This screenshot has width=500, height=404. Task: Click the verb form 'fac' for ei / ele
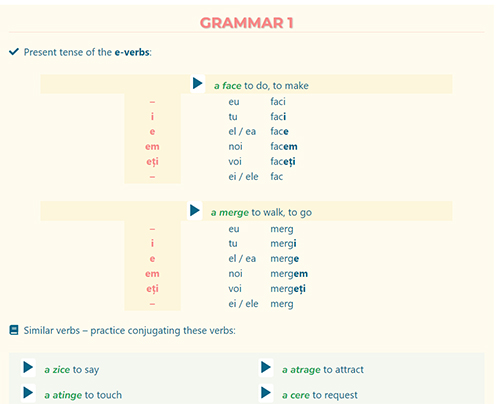tap(277, 177)
